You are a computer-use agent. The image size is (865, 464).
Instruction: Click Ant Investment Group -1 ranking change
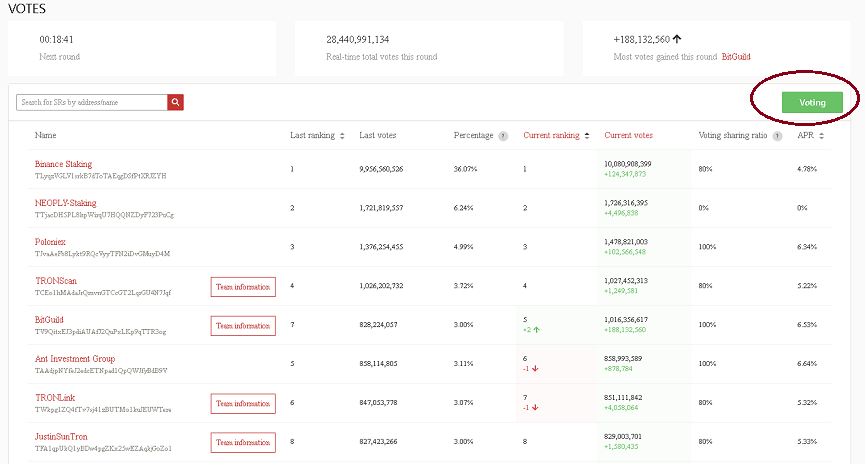531,369
